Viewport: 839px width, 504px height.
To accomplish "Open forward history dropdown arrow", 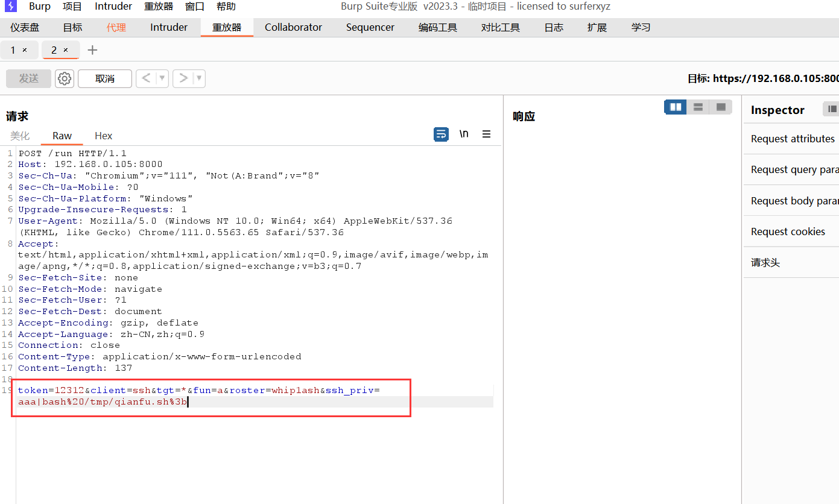I will [x=199, y=78].
